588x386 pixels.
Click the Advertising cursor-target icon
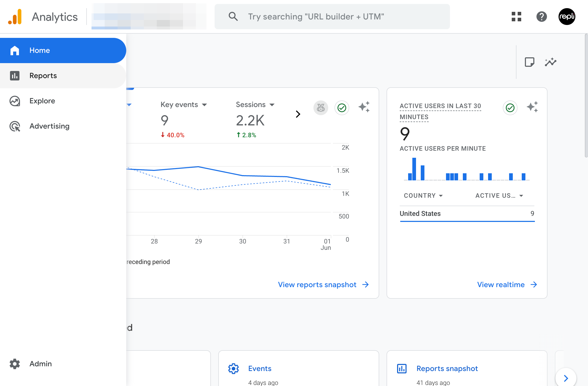[15, 126]
